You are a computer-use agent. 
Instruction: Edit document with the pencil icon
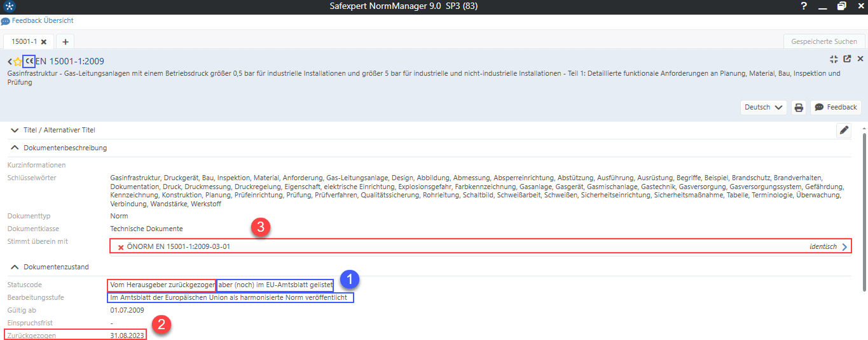(844, 130)
